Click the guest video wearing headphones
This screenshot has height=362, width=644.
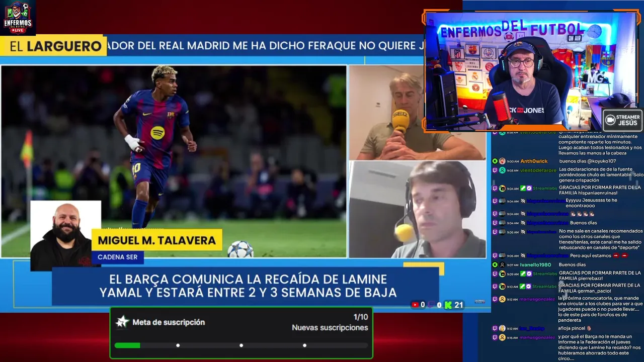click(x=417, y=210)
